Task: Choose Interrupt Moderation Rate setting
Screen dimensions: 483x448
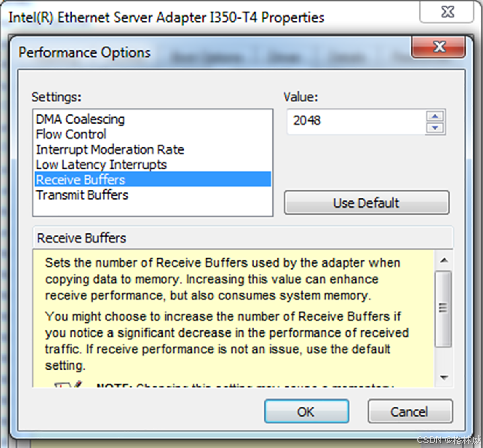Action: (153, 149)
